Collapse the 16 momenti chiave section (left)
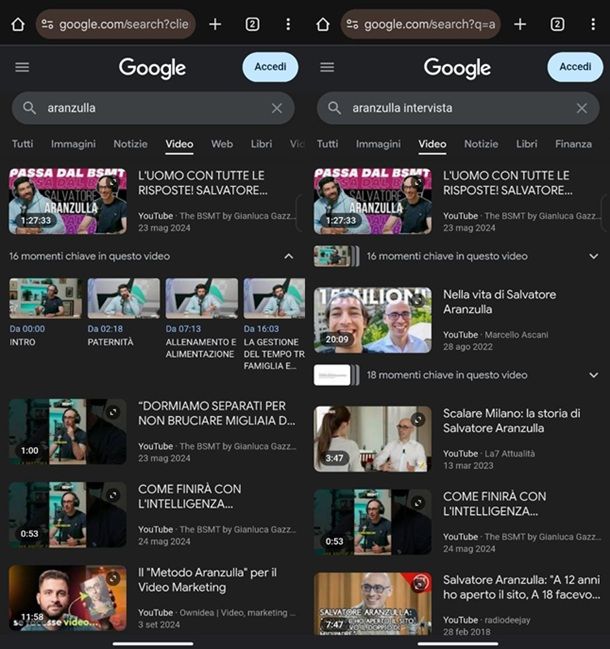This screenshot has width=610, height=649. (288, 257)
